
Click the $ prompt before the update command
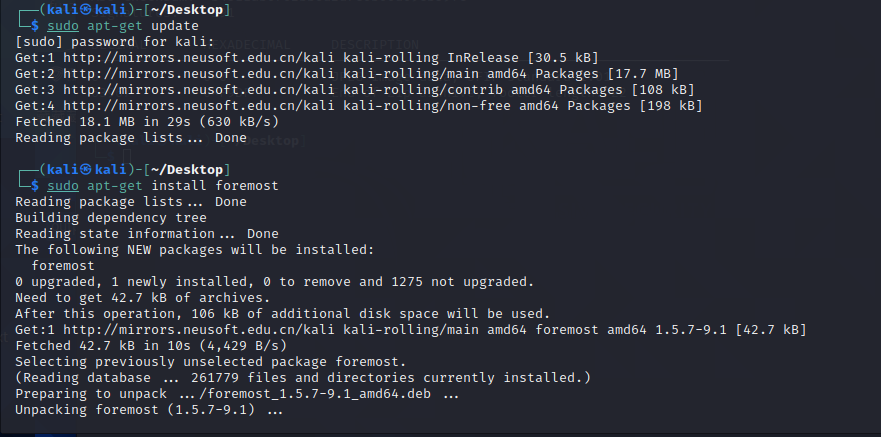coord(35,26)
